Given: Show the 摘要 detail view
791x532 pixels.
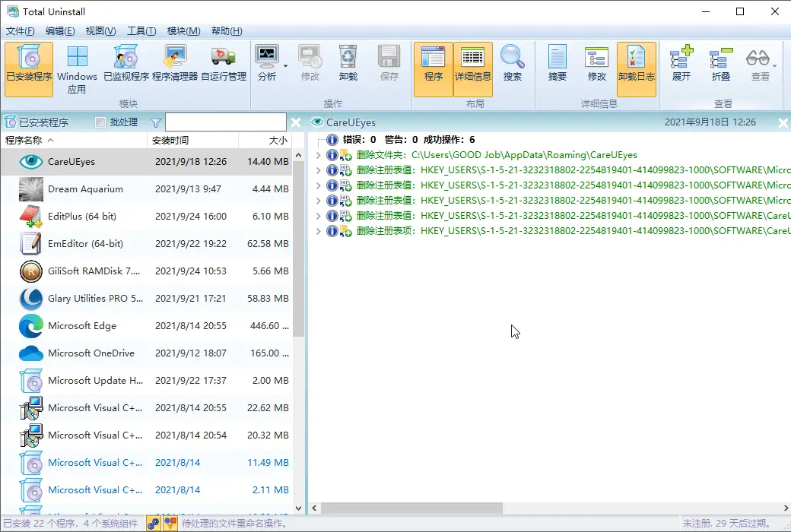Looking at the screenshot, I should coord(557,64).
